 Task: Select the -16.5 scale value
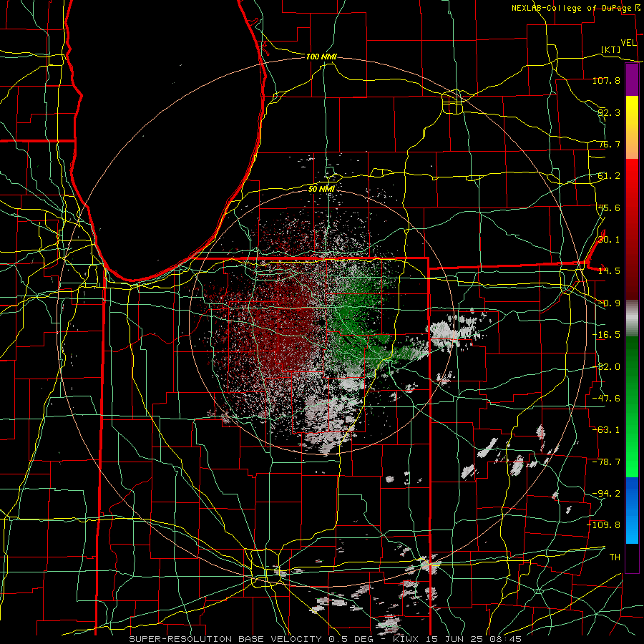coord(606,335)
